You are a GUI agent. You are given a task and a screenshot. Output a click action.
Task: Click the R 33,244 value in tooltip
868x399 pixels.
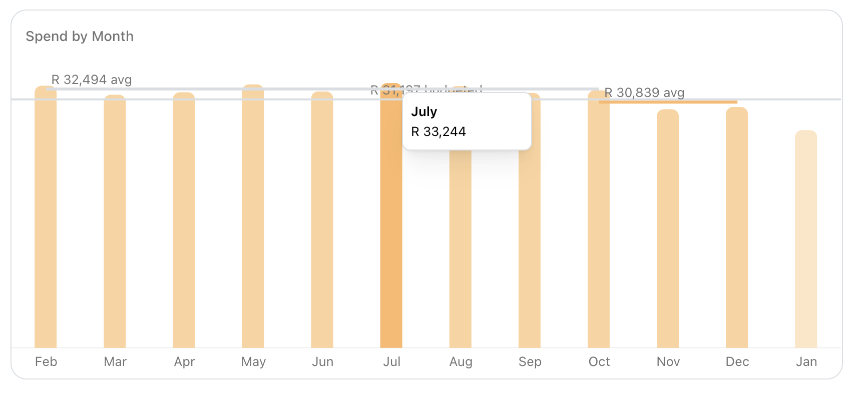click(439, 131)
